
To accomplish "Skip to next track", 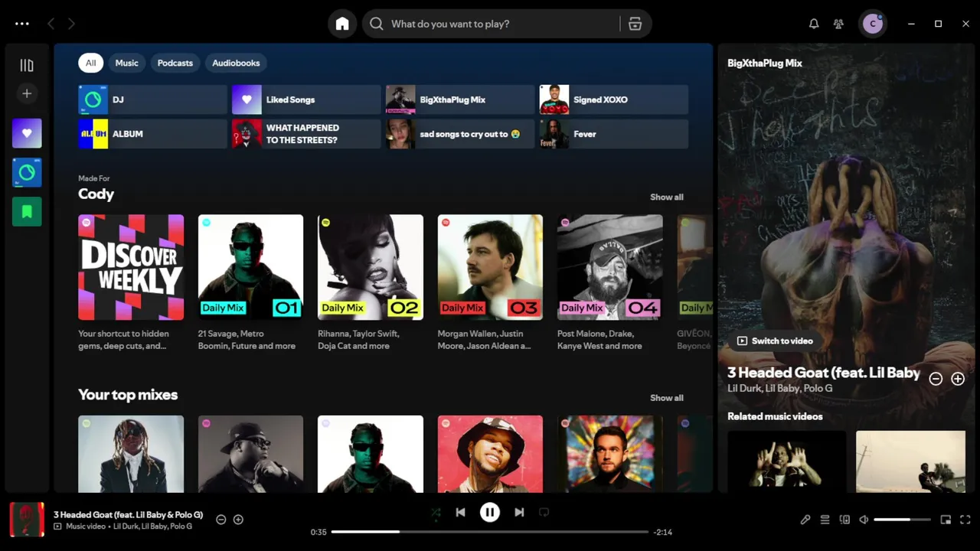I will pyautogui.click(x=519, y=513).
